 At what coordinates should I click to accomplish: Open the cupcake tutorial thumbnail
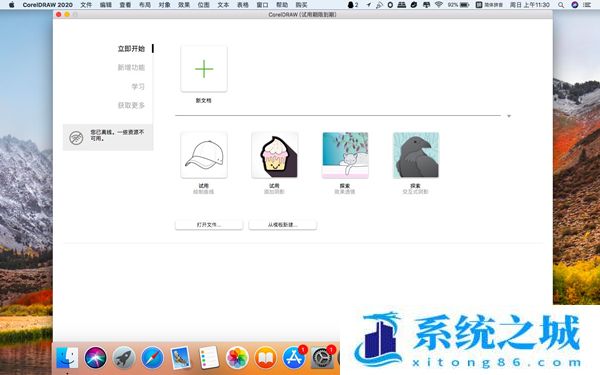pyautogui.click(x=274, y=155)
